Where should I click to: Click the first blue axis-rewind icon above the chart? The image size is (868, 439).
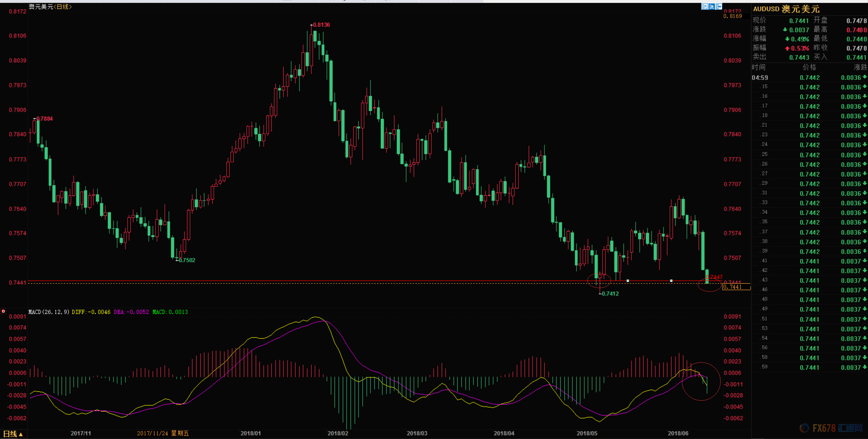(705, 6)
